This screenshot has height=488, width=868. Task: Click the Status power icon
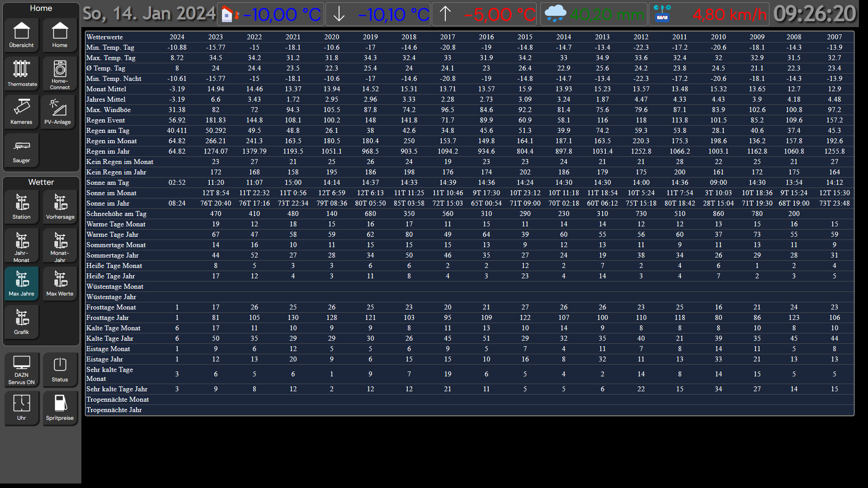pyautogui.click(x=60, y=370)
